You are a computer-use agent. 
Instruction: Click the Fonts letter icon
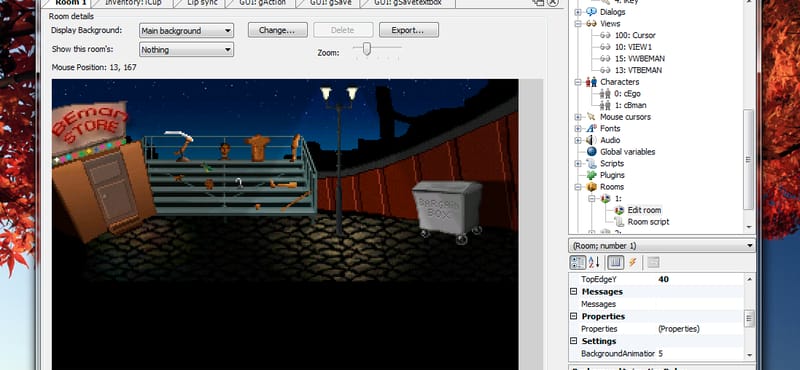click(591, 129)
